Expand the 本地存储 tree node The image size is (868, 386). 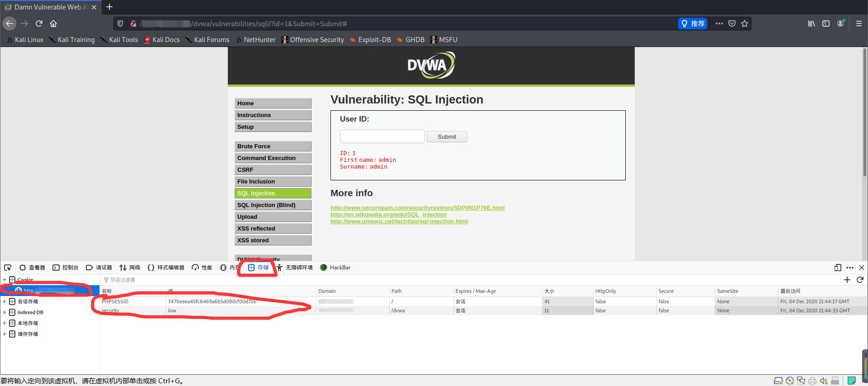pyautogui.click(x=5, y=323)
